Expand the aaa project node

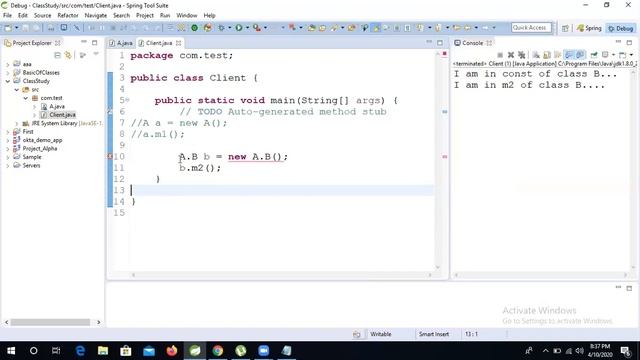click(7, 64)
